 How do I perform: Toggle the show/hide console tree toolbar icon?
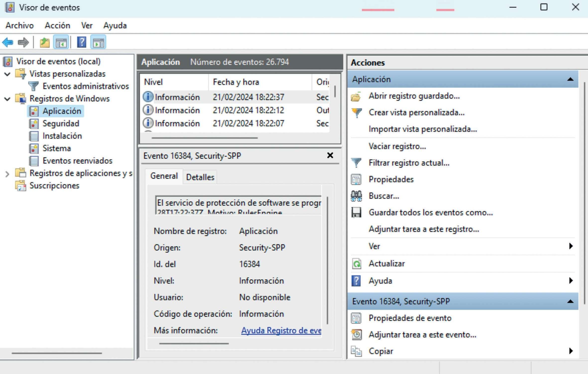tap(61, 42)
